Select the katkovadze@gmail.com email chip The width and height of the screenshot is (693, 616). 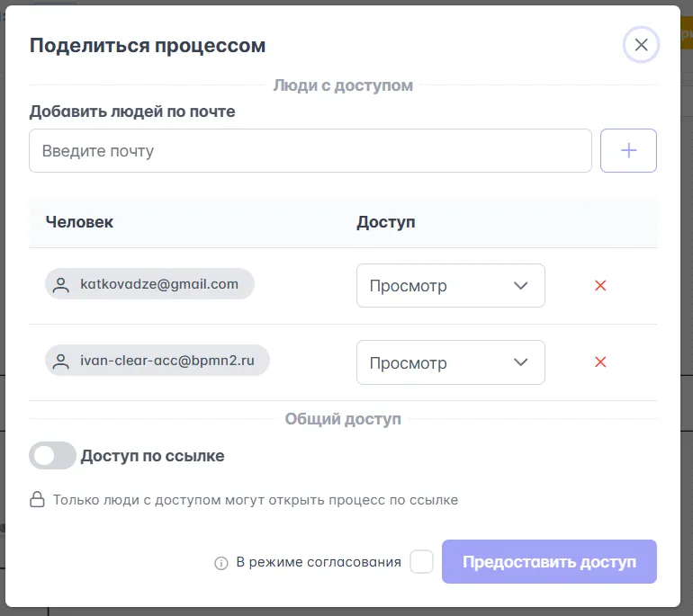coord(158,284)
